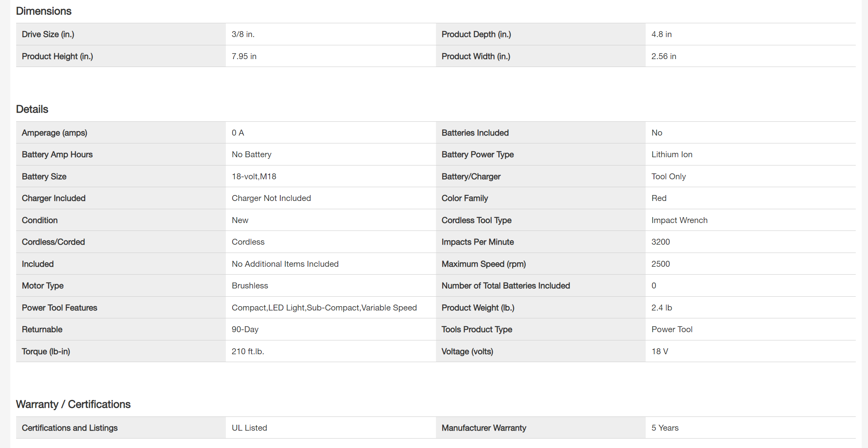
Task: Select the 210 ft.lb. torque value
Action: pyautogui.click(x=248, y=351)
